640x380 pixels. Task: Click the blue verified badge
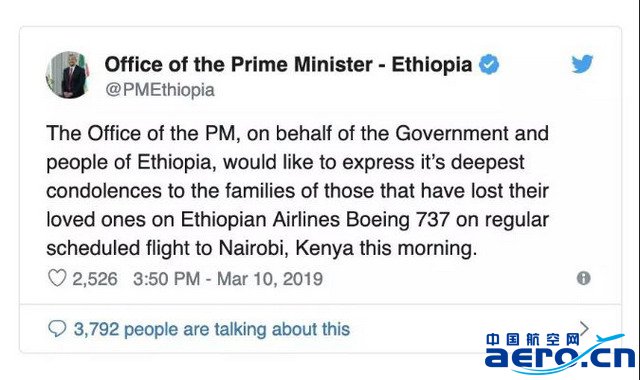(489, 64)
